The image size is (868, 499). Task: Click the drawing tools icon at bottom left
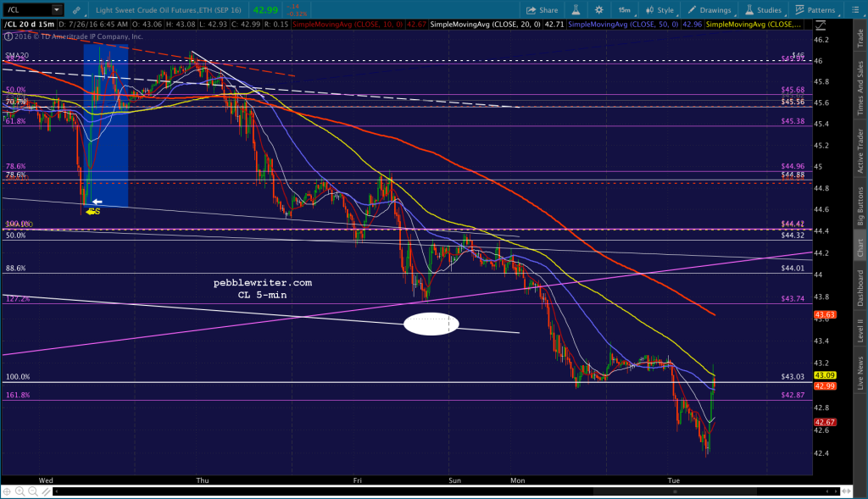click(46, 491)
